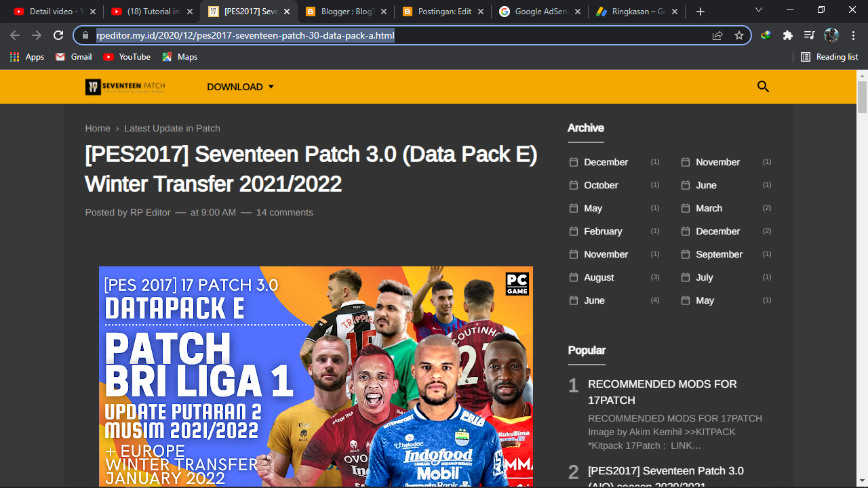View site information lock icon
The height and width of the screenshot is (488, 868).
(85, 35)
